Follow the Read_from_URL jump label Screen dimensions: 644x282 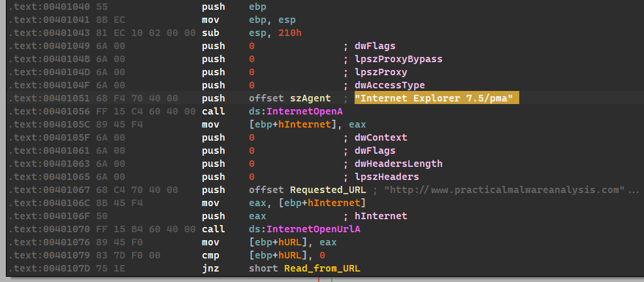pos(322,268)
